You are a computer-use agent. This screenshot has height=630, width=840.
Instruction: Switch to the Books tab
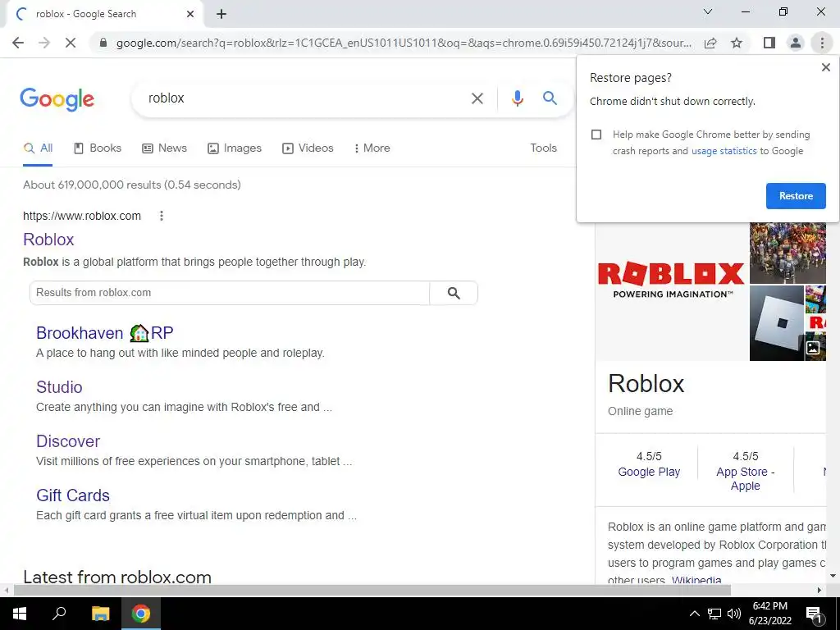point(98,148)
